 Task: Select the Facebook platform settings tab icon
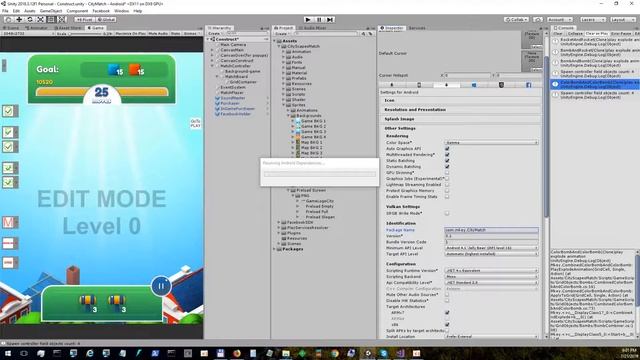(x=529, y=85)
